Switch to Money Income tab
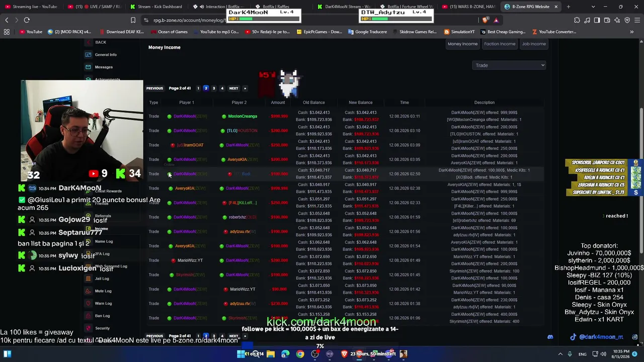The height and width of the screenshot is (362, 644). point(462,44)
